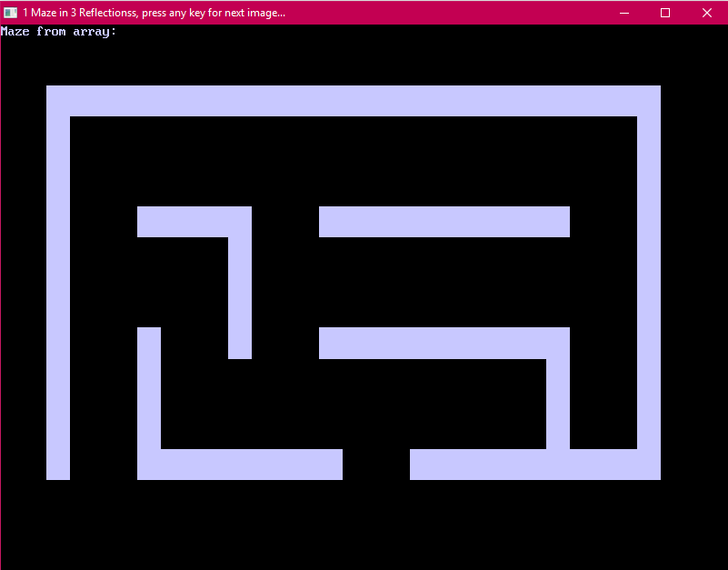Viewport: 728px width, 570px height.
Task: Click the "Maze from array:" text label
Action: point(59,32)
